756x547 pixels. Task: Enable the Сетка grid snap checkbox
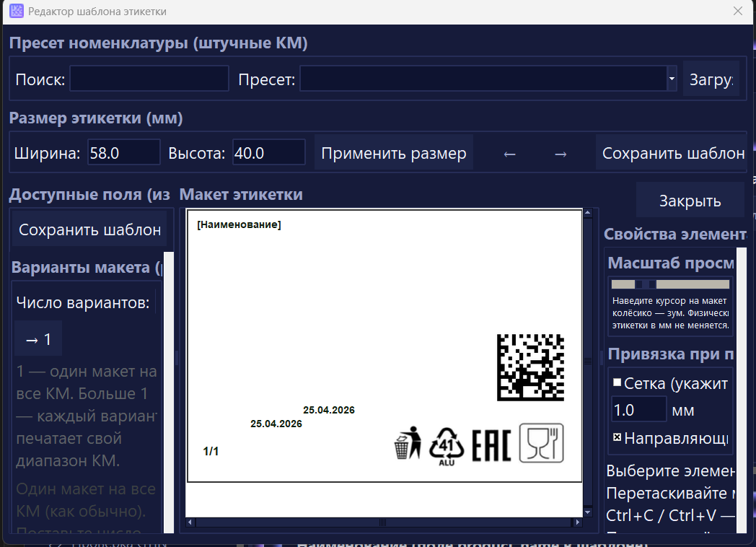pyautogui.click(x=617, y=382)
